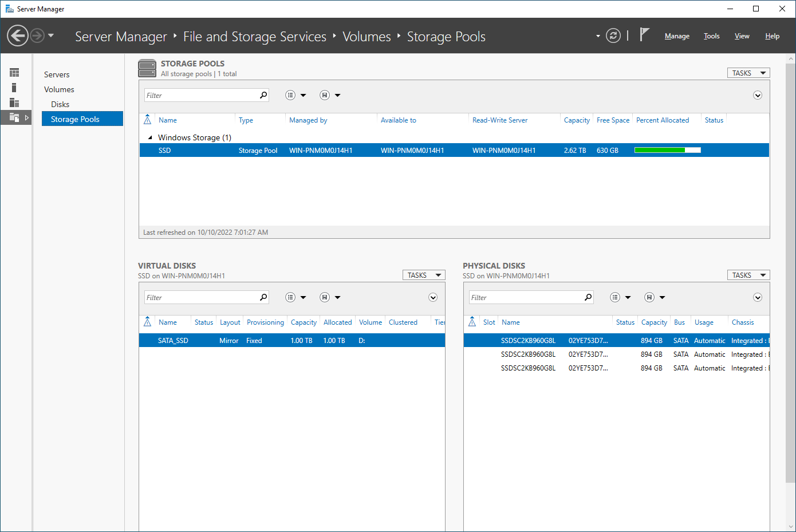
Task: Open the Help menu
Action: 773,36
